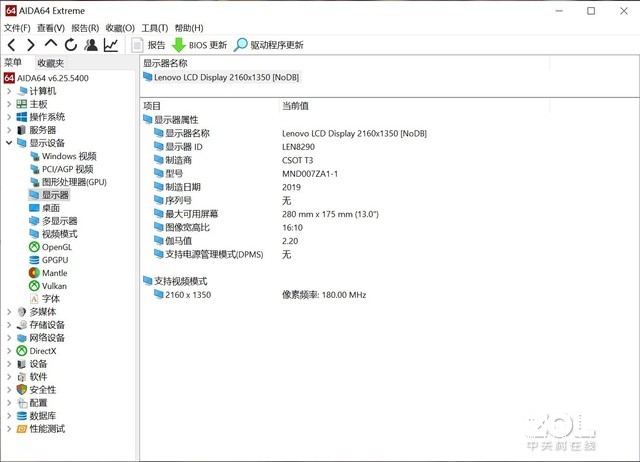Open the 工具(T) menu
The width and height of the screenshot is (640, 462).
[155, 28]
